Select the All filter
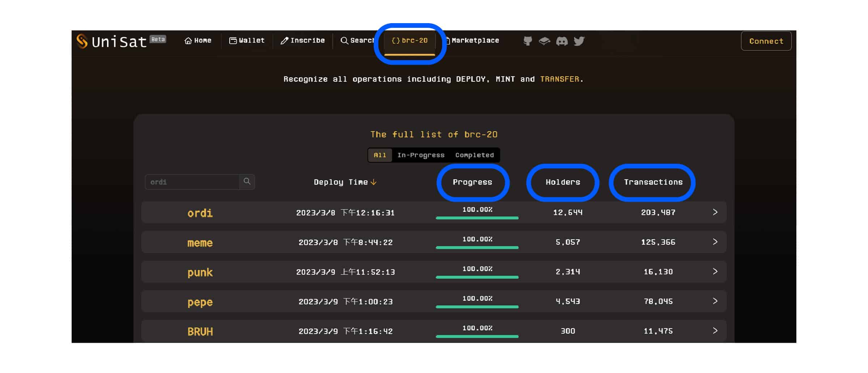Screen dimensions: 868x373 point(380,155)
